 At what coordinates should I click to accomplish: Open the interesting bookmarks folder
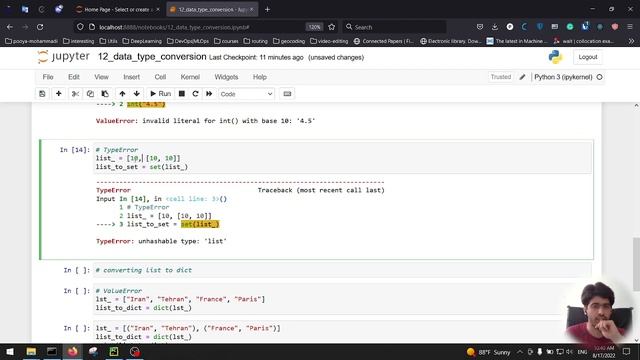coord(78,41)
